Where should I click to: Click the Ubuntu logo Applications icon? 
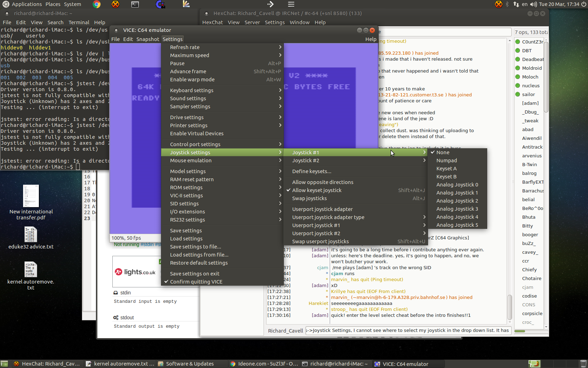6,4
